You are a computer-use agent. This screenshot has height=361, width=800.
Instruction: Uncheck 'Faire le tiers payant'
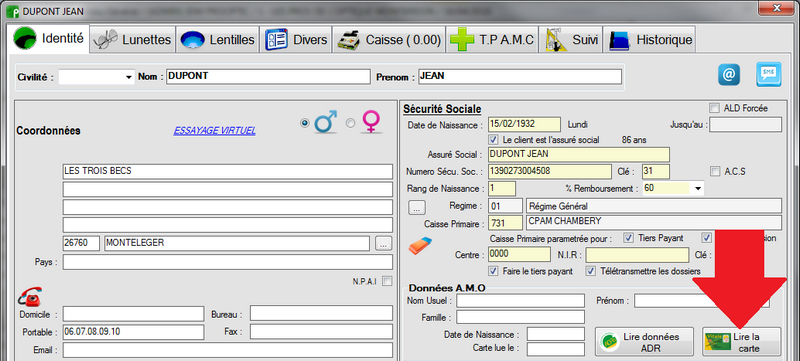click(493, 271)
